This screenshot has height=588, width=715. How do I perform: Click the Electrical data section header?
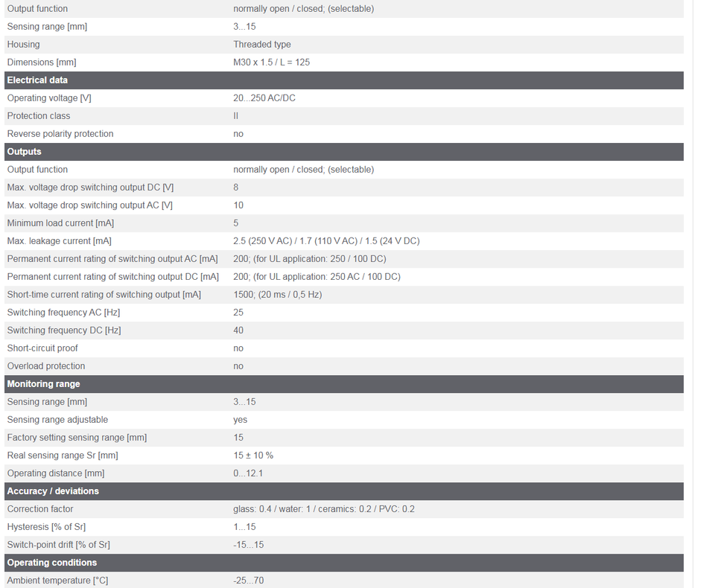37,80
